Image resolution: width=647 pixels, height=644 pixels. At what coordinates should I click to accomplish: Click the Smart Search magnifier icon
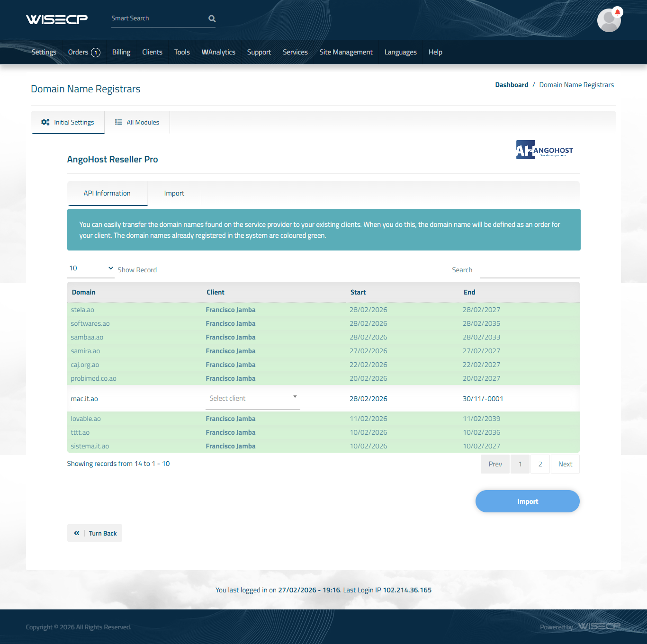pyautogui.click(x=212, y=18)
